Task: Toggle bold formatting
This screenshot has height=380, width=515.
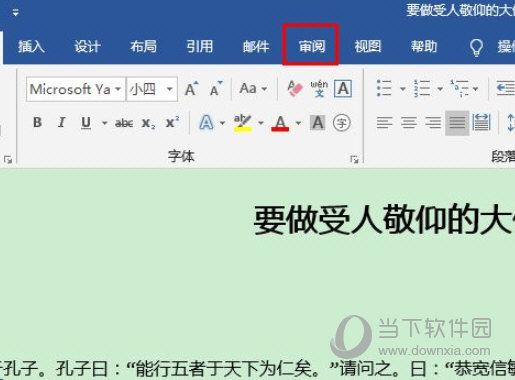Action: [x=37, y=122]
